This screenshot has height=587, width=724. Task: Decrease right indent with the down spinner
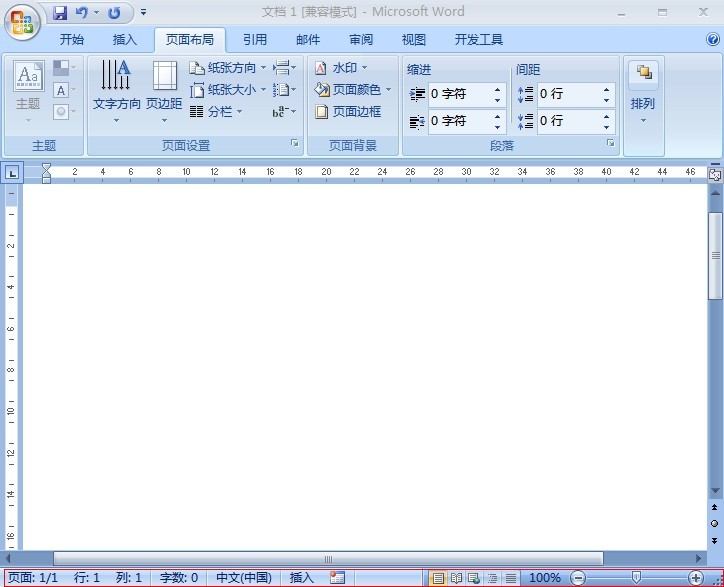point(497,127)
